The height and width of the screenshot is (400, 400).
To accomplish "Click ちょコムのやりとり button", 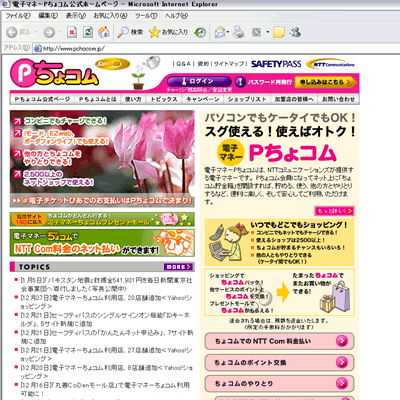I will coord(279,384).
